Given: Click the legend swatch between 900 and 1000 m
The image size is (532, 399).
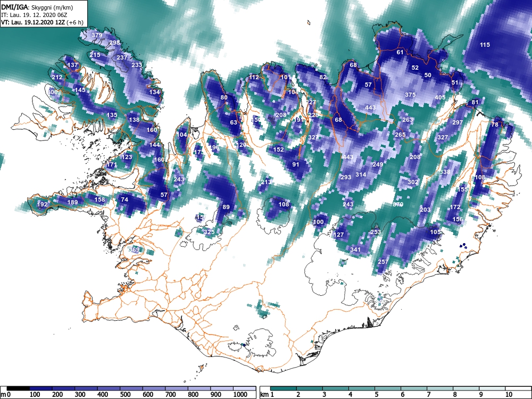Looking at the screenshot, I should click(222, 388).
